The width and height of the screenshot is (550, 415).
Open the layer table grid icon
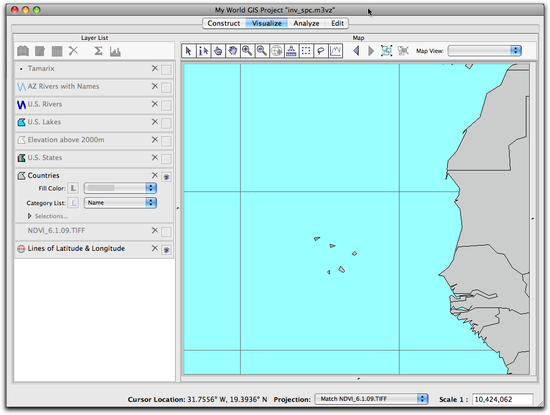[x=57, y=51]
